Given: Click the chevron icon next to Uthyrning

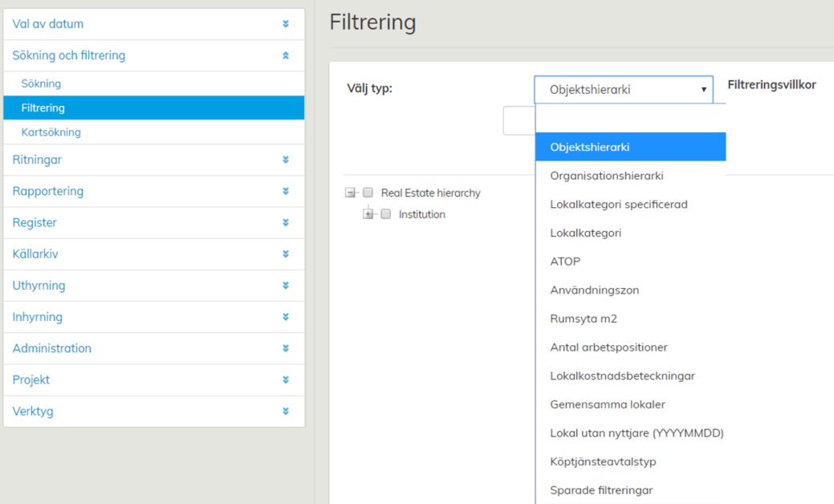Looking at the screenshot, I should pos(286,286).
